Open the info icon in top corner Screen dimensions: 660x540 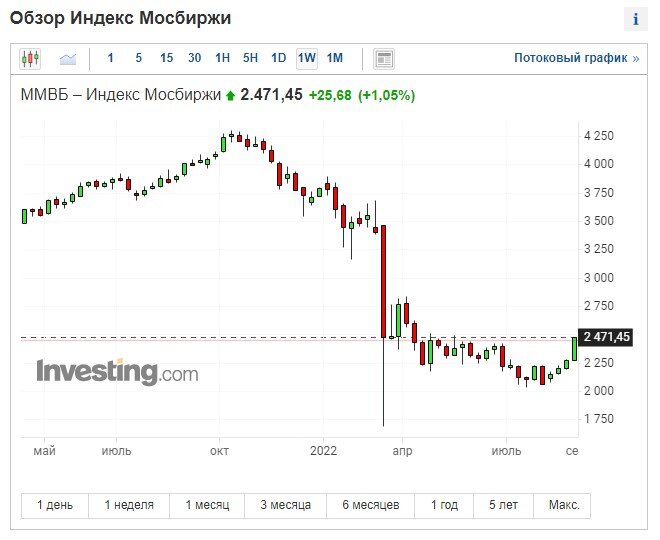(x=636, y=19)
